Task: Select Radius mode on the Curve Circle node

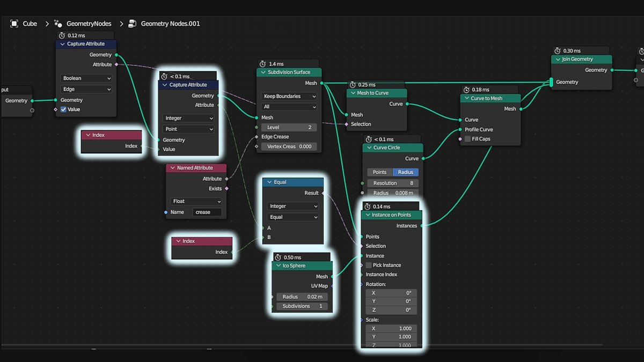Action: tap(405, 172)
